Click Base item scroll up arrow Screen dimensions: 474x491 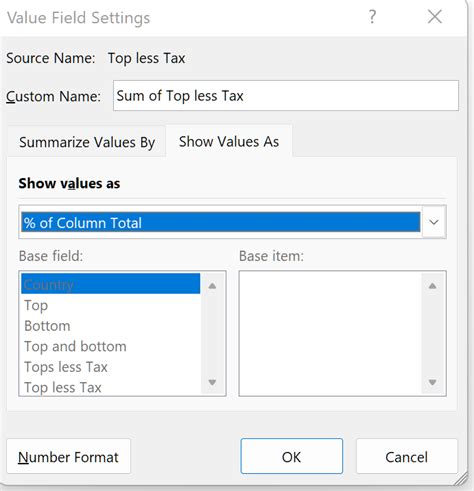pyautogui.click(x=432, y=286)
